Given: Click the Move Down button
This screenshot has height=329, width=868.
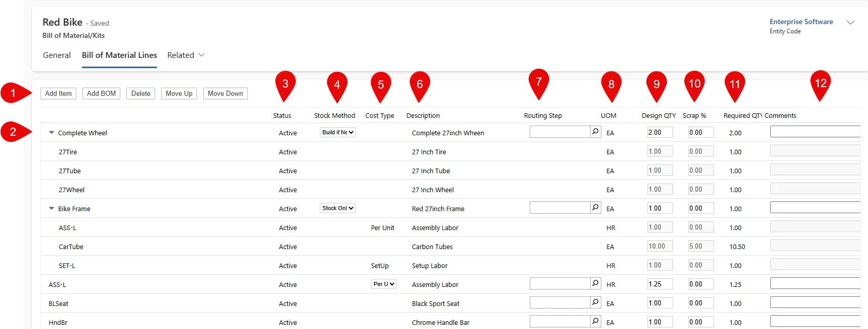Looking at the screenshot, I should point(225,93).
